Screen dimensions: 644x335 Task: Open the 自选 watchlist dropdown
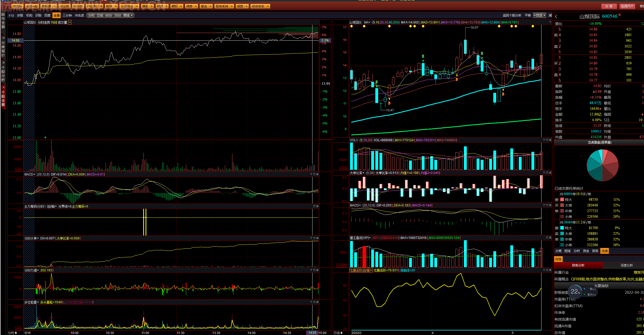tap(539, 15)
